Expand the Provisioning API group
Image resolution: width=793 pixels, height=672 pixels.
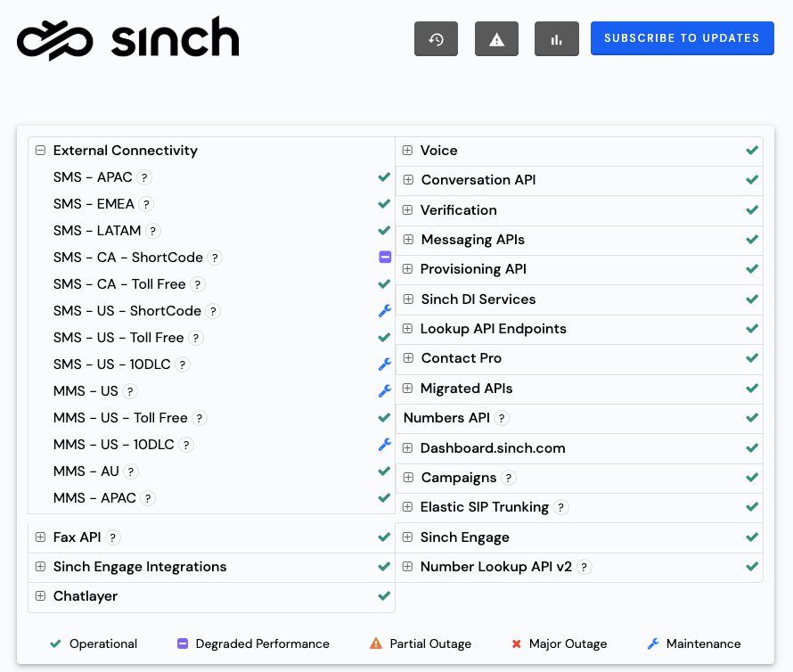pyautogui.click(x=407, y=268)
